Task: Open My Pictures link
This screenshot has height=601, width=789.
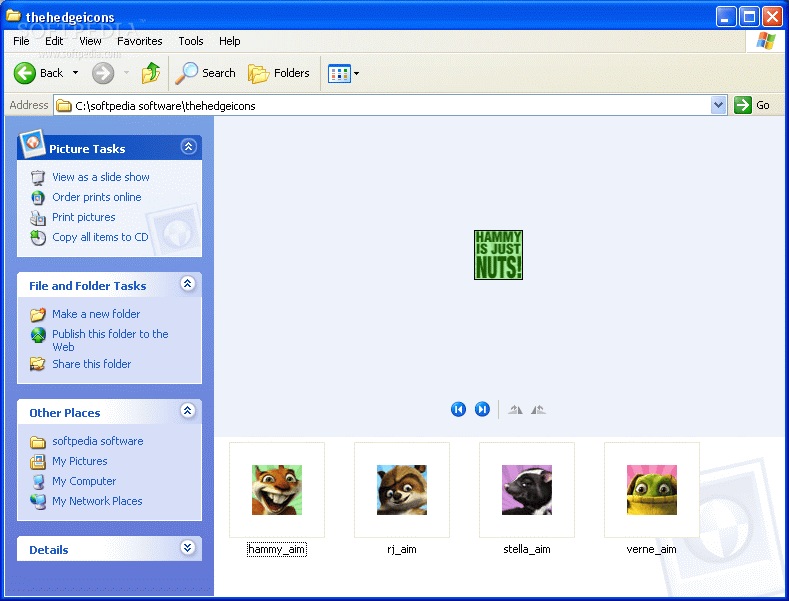Action: coord(80,461)
